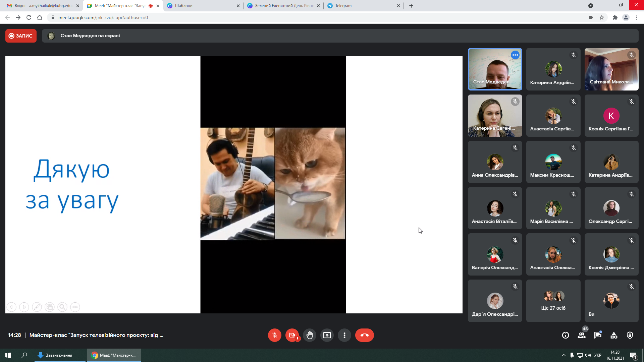
Task: Open meeting details info icon
Action: [x=566, y=335]
